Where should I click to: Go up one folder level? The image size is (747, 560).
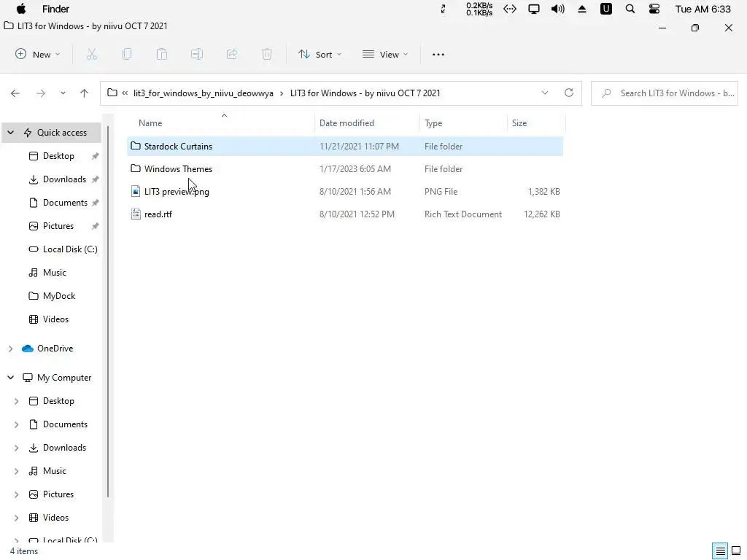click(85, 93)
